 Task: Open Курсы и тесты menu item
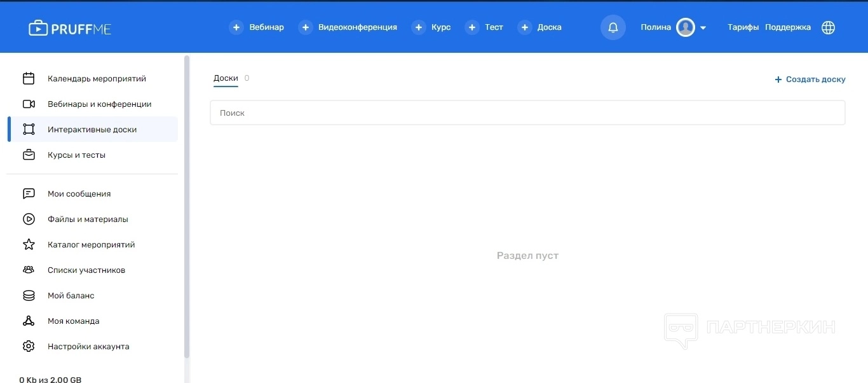click(76, 155)
